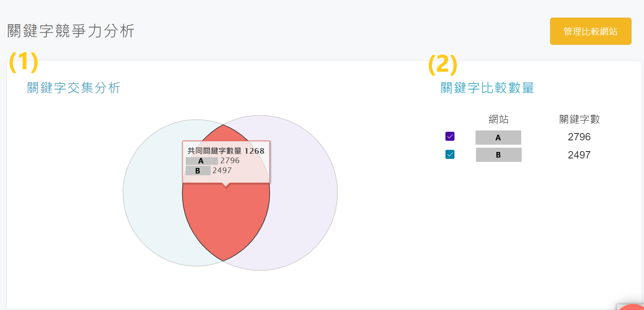Screen dimensions: 644x310
Task: Uncheck the purple checkbox for site A
Action: (450, 136)
